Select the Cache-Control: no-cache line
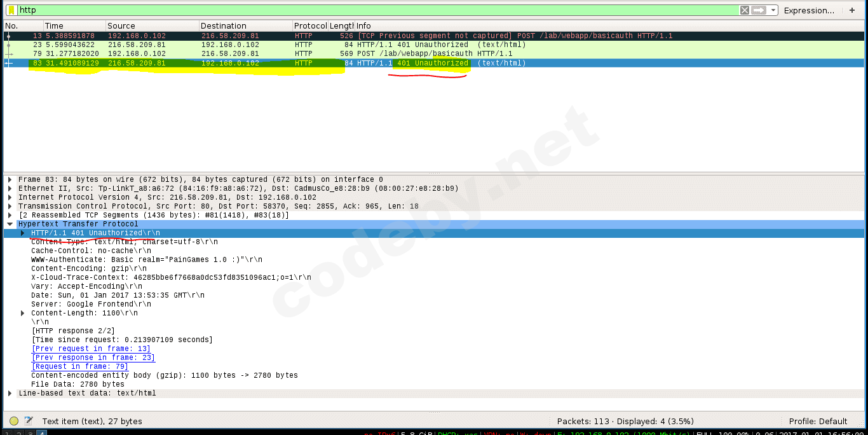Image resolution: width=868 pixels, height=435 pixels. pyautogui.click(x=91, y=251)
